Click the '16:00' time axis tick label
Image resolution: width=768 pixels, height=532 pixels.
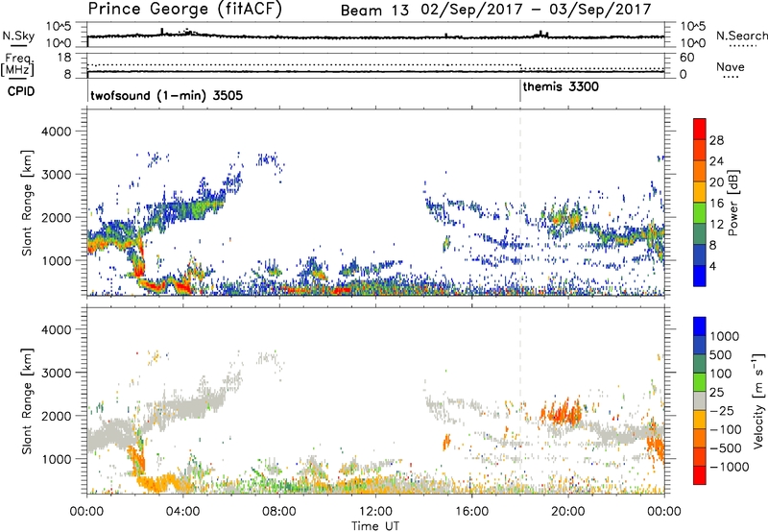click(x=471, y=512)
